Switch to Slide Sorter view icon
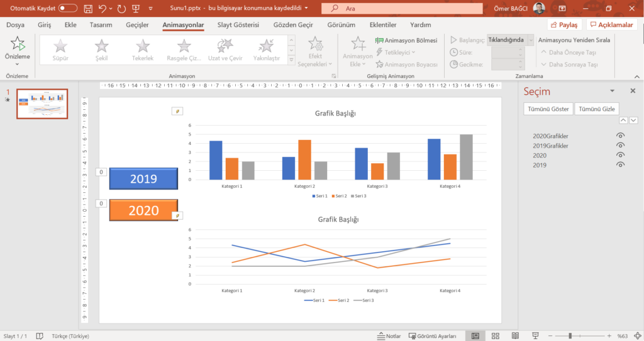The width and height of the screenshot is (644, 341). point(496,336)
